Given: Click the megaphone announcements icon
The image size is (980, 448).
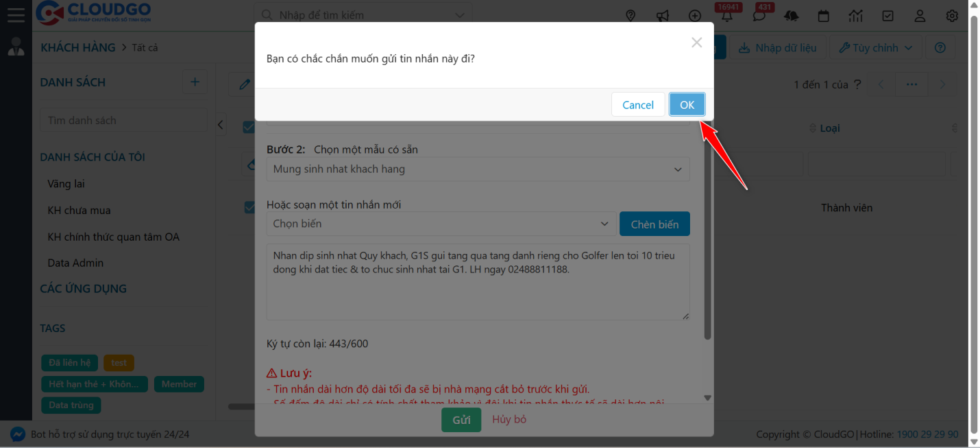Looking at the screenshot, I should [663, 15].
